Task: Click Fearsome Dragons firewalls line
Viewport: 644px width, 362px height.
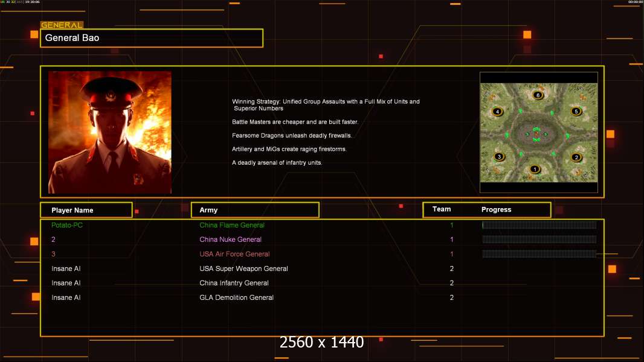Action: click(292, 135)
